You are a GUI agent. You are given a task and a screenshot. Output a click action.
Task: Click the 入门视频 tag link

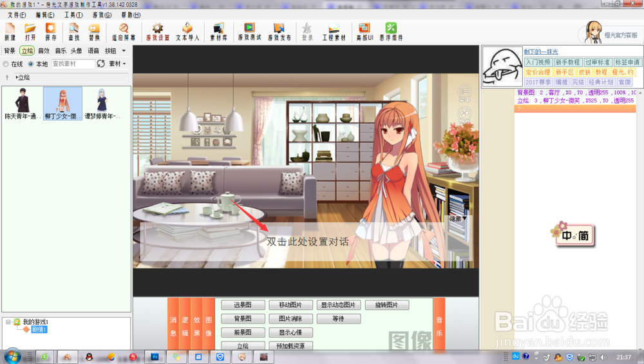(538, 62)
